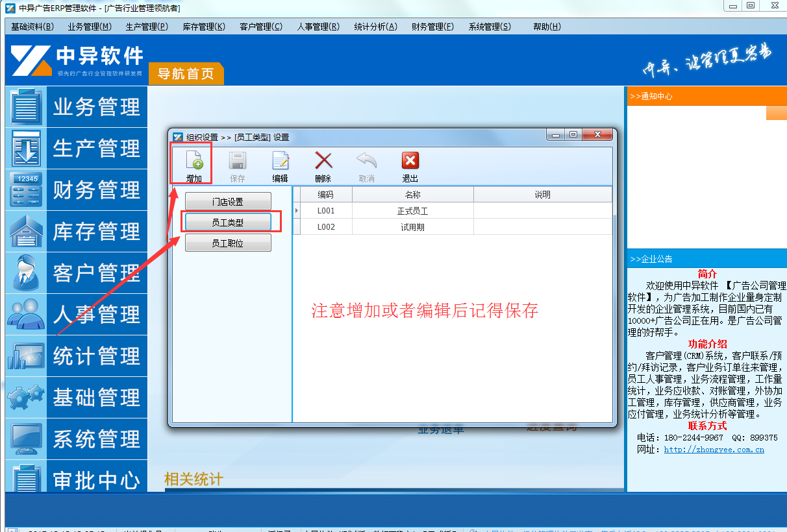Screen dimensions: 787x532
Task: Open 客户管理 from the sidebar
Action: pos(77,273)
